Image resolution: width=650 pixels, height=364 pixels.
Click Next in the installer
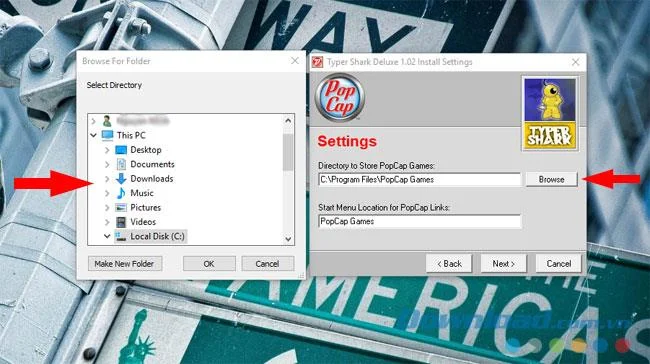click(x=504, y=264)
